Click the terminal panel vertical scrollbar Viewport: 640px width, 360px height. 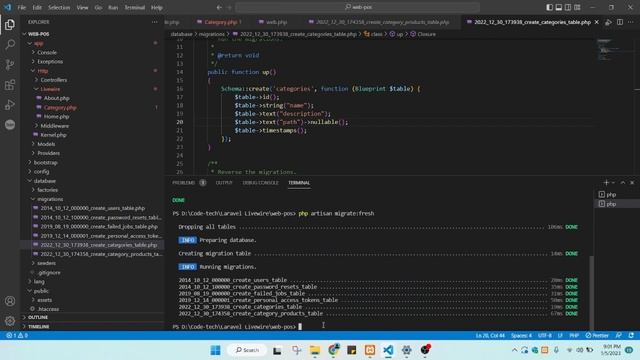(x=591, y=292)
